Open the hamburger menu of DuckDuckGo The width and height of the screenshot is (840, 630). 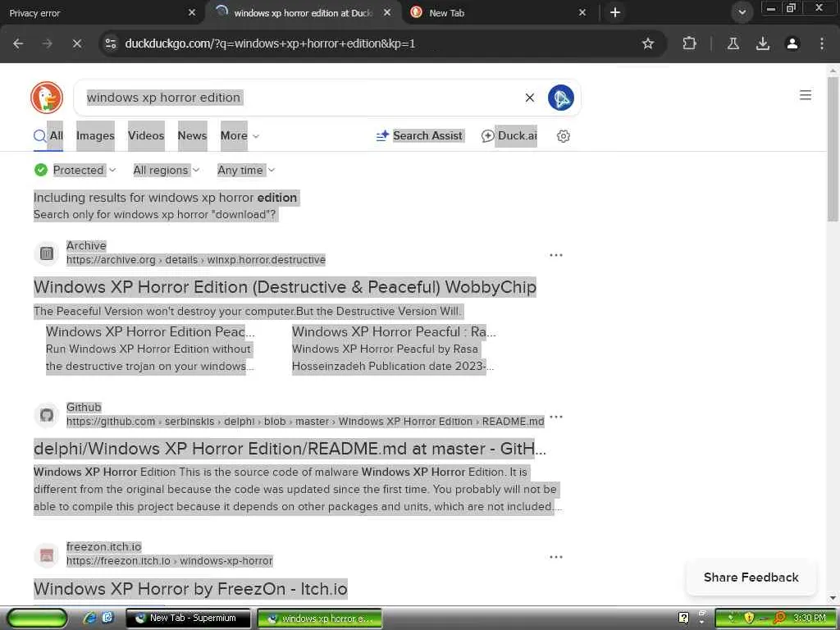click(x=805, y=95)
